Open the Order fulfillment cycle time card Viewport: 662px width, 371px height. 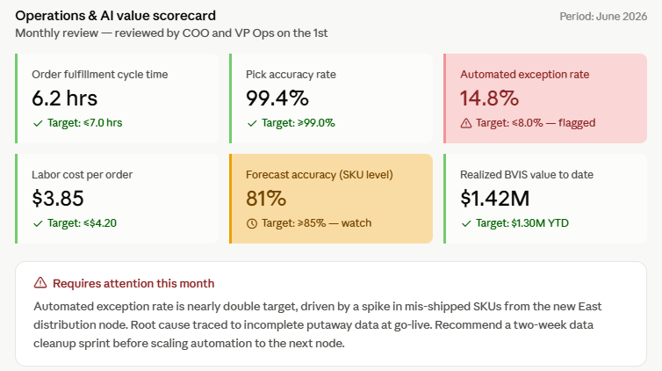point(117,98)
